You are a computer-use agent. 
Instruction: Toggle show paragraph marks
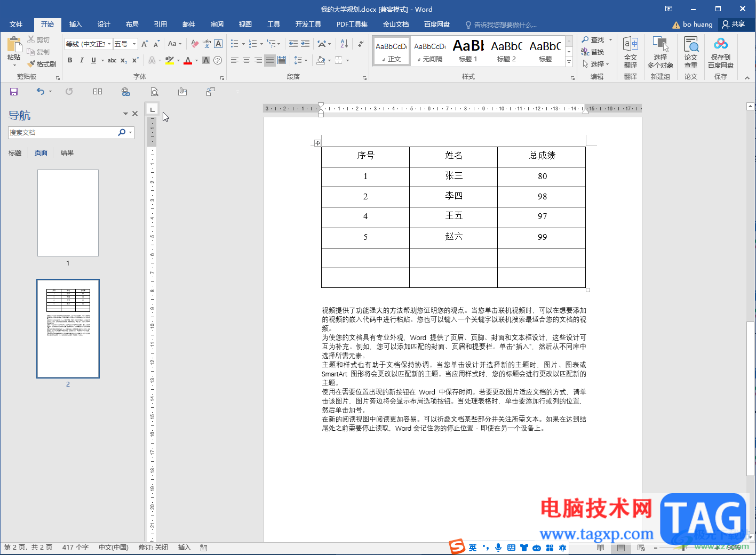point(361,44)
